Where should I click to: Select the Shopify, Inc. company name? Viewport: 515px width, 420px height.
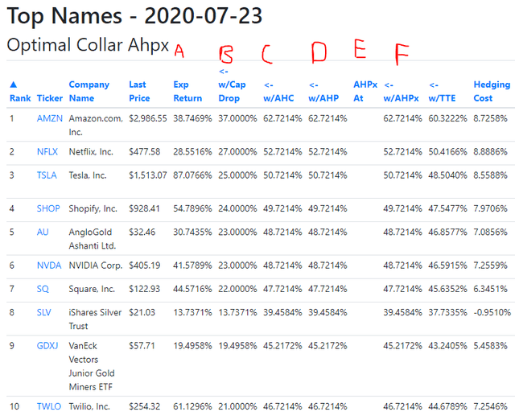click(93, 208)
